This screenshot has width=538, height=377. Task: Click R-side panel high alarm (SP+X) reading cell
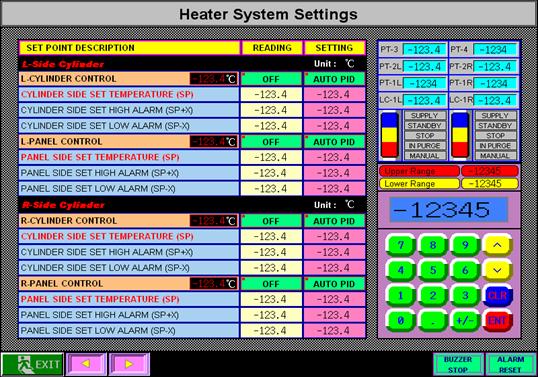click(x=271, y=315)
